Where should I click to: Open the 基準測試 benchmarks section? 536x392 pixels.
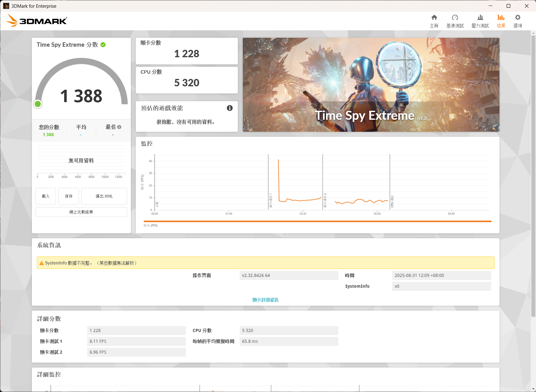tap(455, 21)
